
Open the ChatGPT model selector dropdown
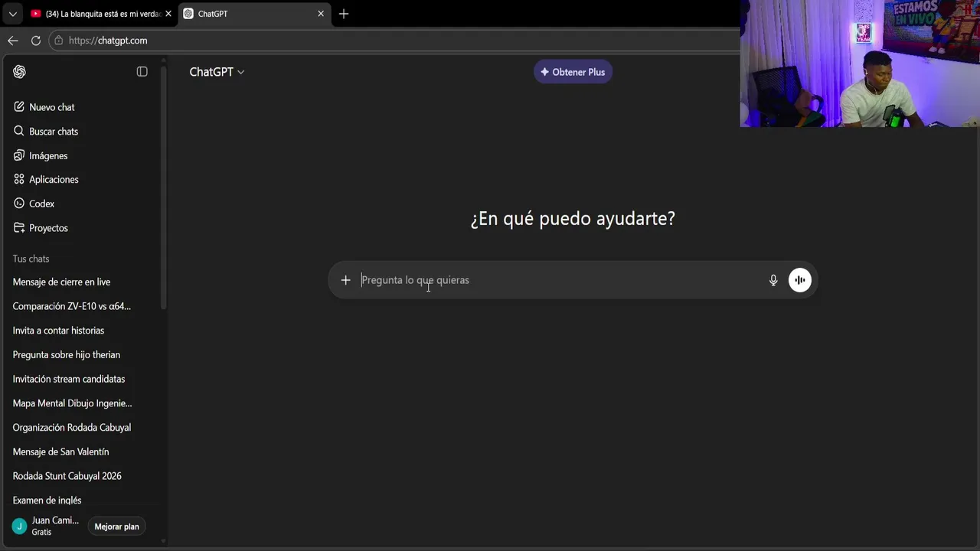(217, 72)
